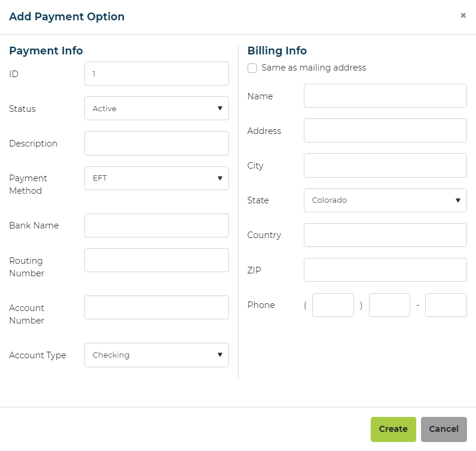Click the Routing Number field
Screen dimensions: 476x451
tap(157, 260)
